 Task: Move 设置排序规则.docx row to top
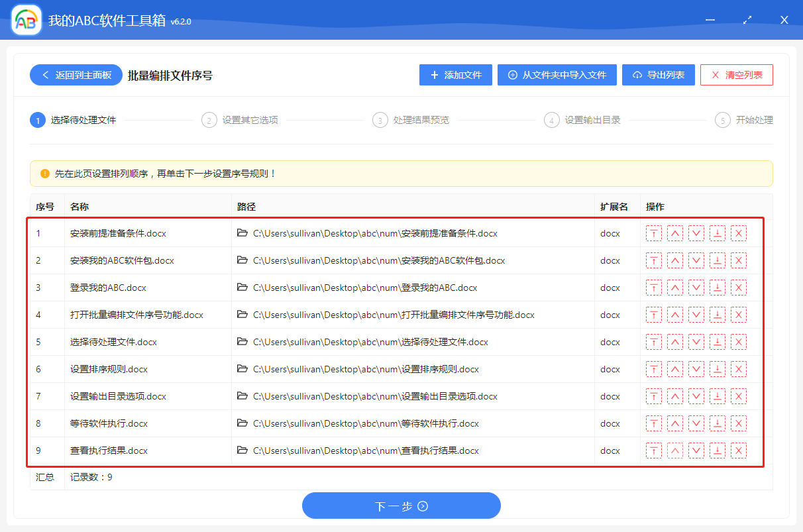(x=654, y=369)
